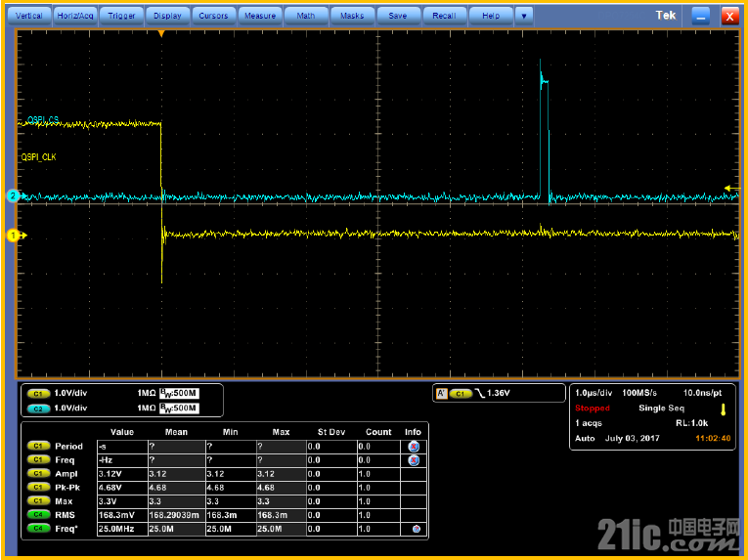The height and width of the screenshot is (560, 748).
Task: Click the Count column header
Action: point(378,432)
